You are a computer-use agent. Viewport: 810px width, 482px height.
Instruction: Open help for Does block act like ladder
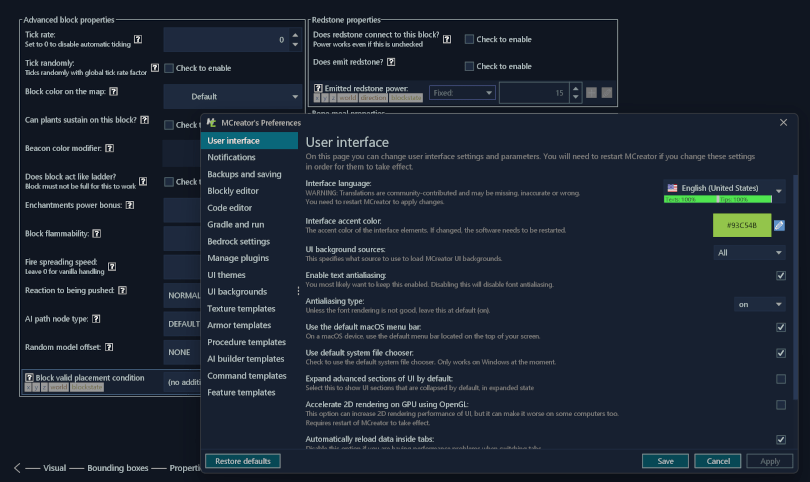point(143,181)
